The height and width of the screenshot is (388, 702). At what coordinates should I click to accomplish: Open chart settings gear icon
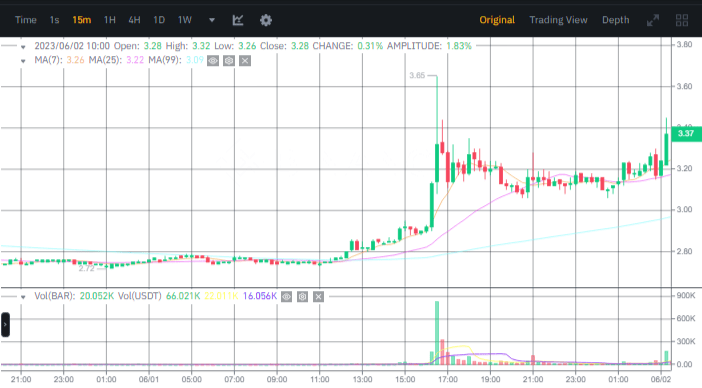[266, 20]
